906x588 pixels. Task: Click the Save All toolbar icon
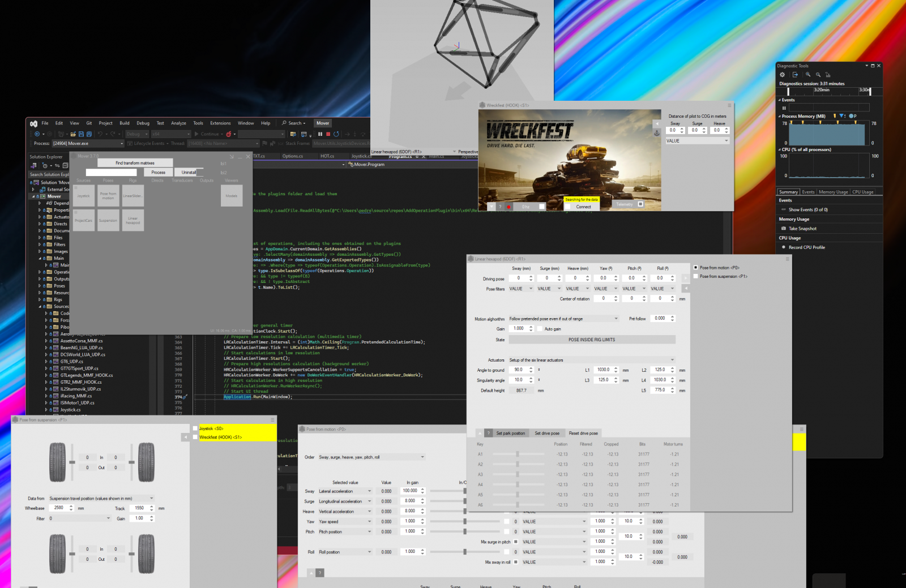pos(89,134)
